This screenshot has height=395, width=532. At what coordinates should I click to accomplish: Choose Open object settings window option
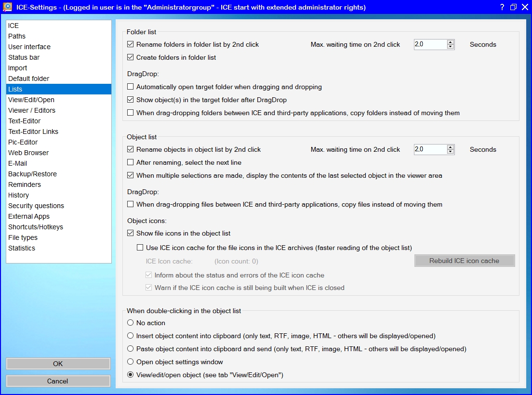tap(131, 362)
